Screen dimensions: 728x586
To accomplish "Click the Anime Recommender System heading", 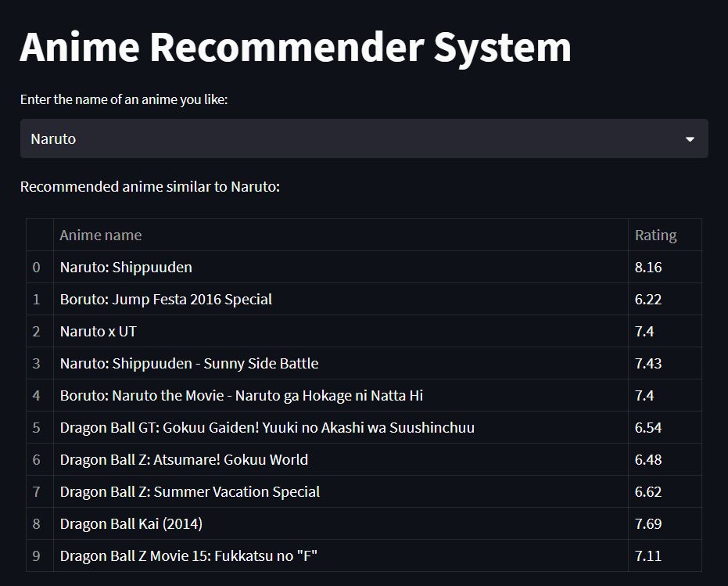I will (296, 47).
